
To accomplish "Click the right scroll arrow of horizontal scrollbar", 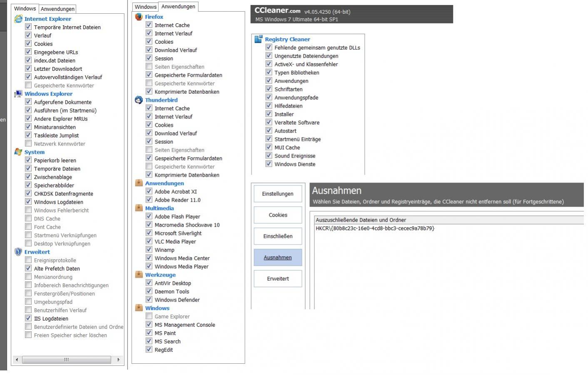I will [118, 360].
